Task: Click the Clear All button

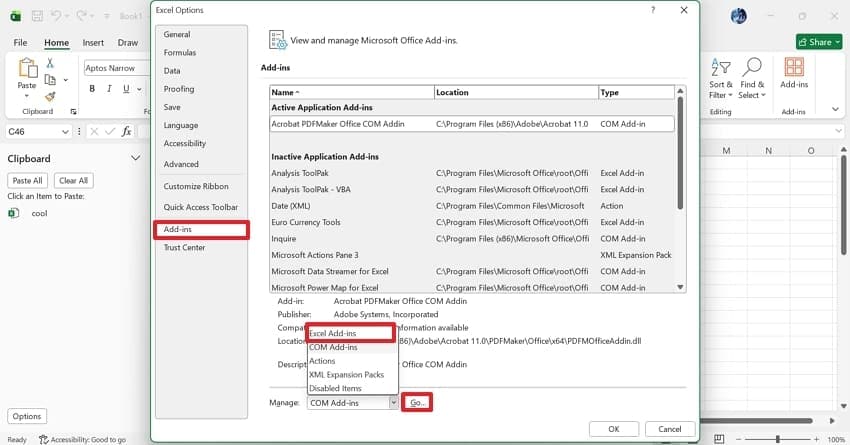Action: click(x=73, y=180)
